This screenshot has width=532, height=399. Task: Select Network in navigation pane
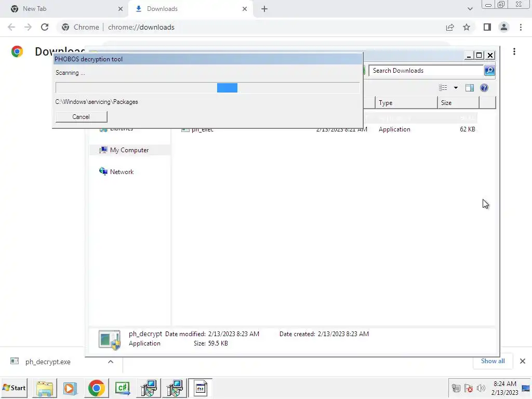tap(122, 171)
